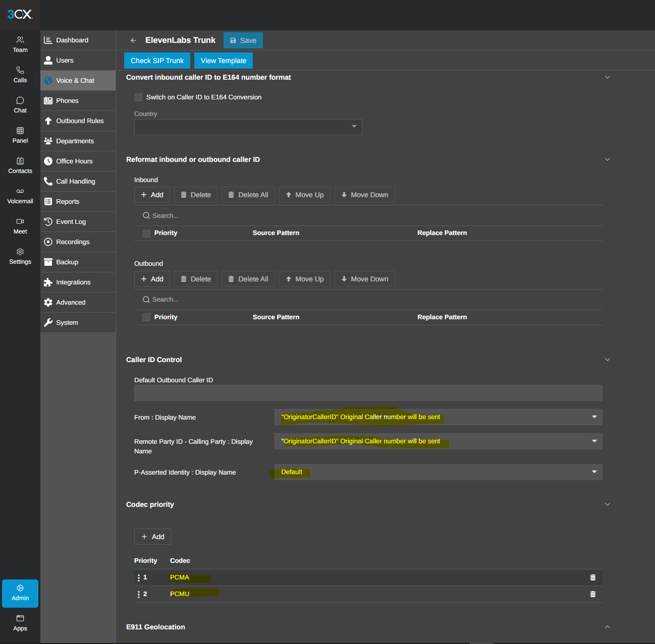Delete the PCMU codec with trash icon

593,594
